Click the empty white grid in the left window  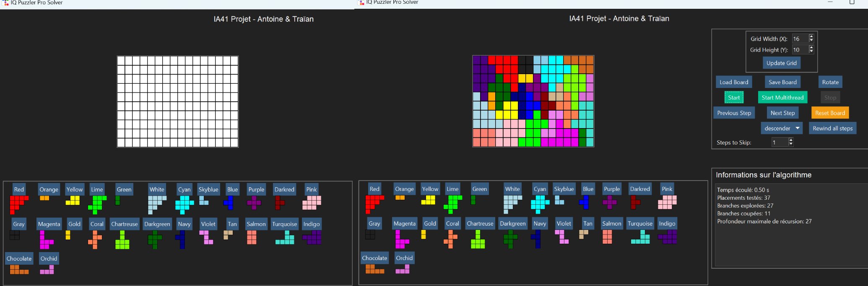(178, 102)
